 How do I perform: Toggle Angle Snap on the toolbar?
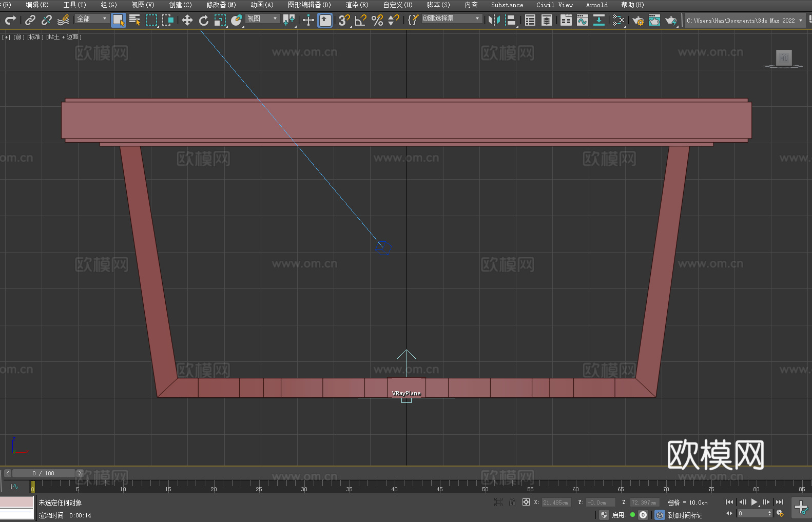coord(361,20)
